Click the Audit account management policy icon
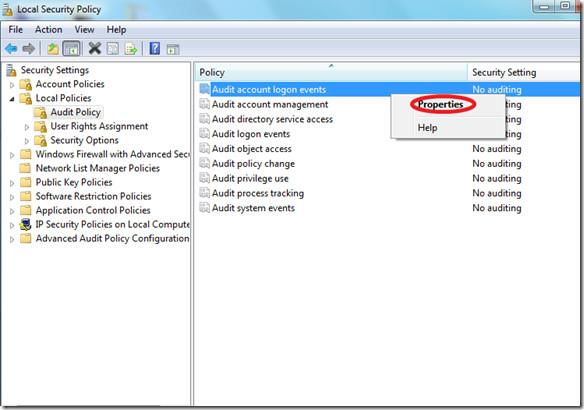 point(204,104)
